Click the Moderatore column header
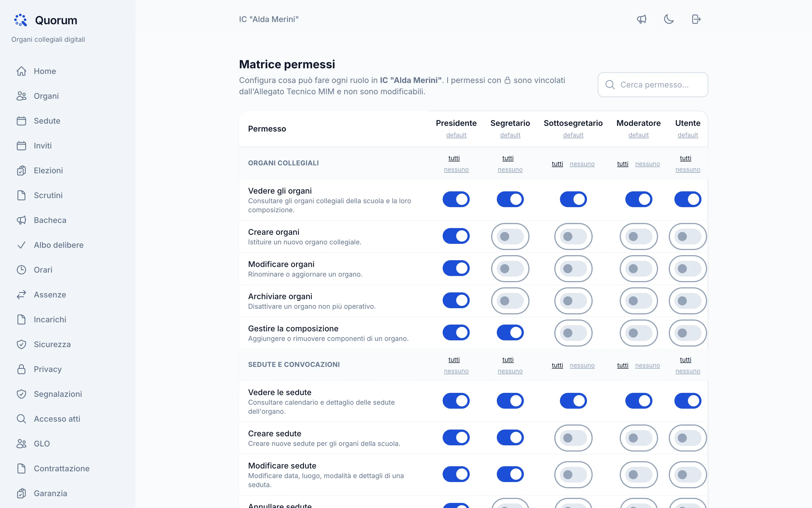This screenshot has height=508, width=812. [x=639, y=123]
